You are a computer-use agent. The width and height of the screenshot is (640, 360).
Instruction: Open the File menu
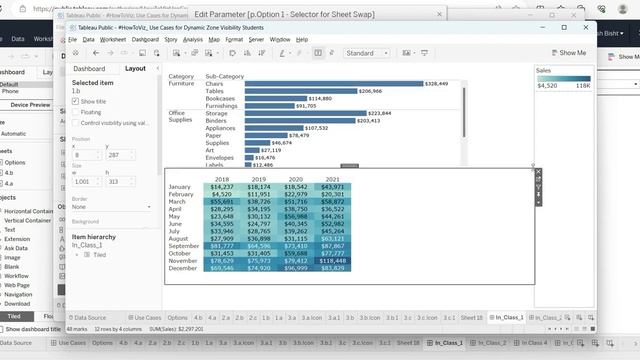(x=73, y=40)
